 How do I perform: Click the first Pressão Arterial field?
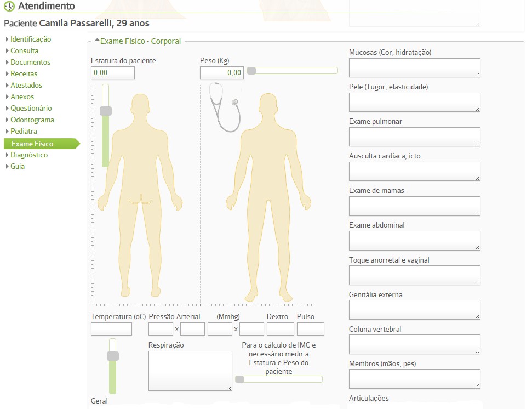(161, 329)
